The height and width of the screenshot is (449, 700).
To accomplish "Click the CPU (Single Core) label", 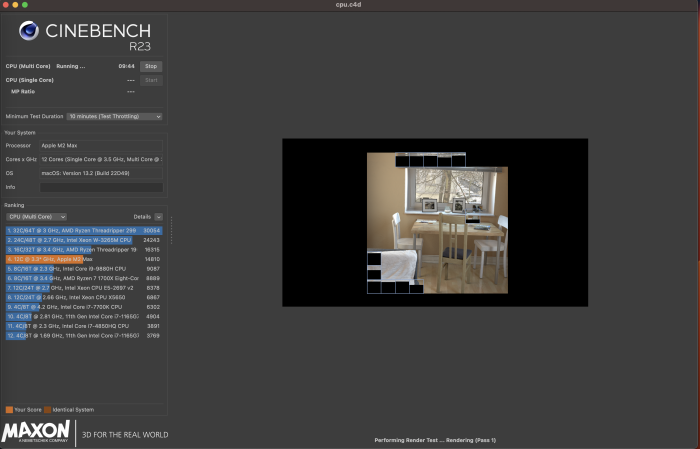I will pos(29,80).
